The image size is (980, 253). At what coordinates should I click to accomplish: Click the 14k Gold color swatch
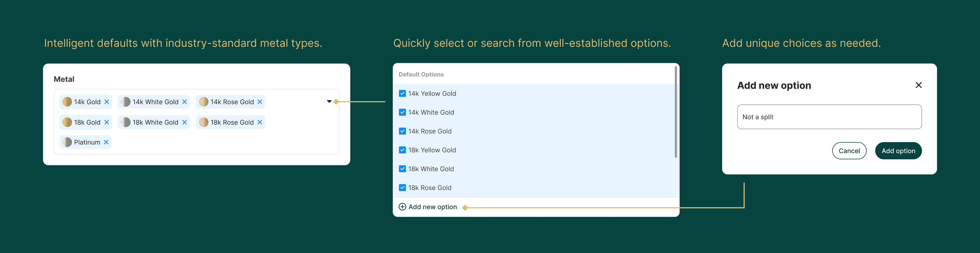(67, 102)
